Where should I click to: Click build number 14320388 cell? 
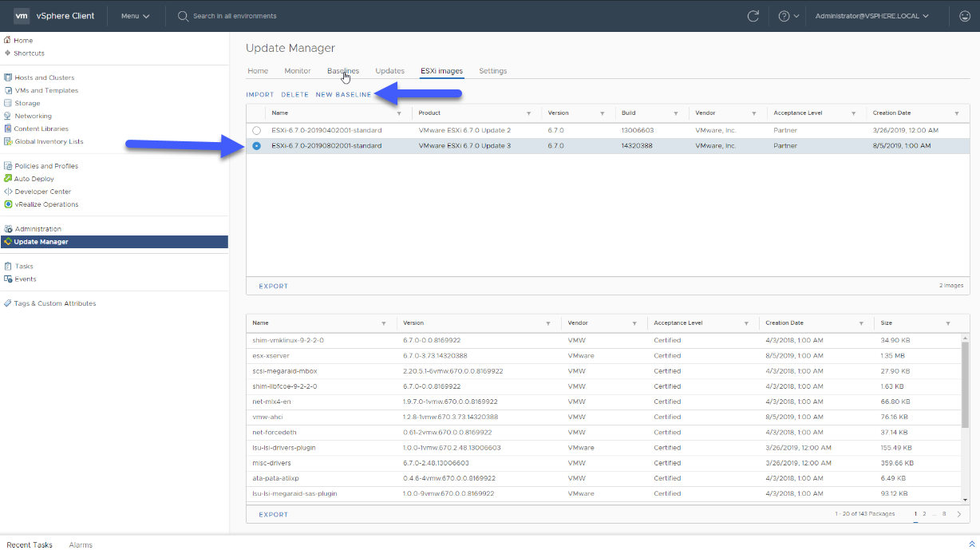tap(638, 146)
